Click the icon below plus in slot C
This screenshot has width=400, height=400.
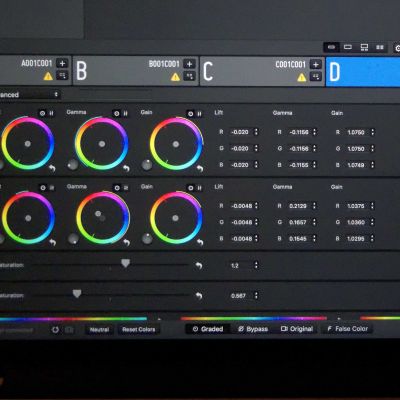click(316, 76)
